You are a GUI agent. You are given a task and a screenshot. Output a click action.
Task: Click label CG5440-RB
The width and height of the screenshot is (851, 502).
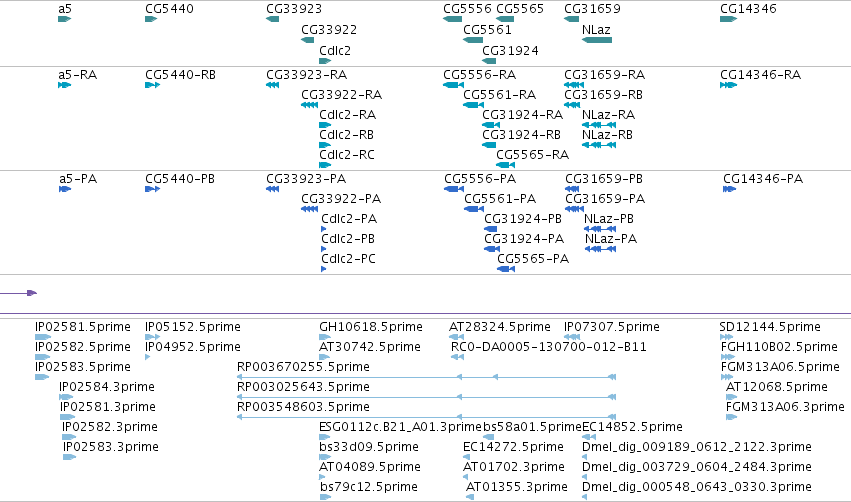click(180, 75)
